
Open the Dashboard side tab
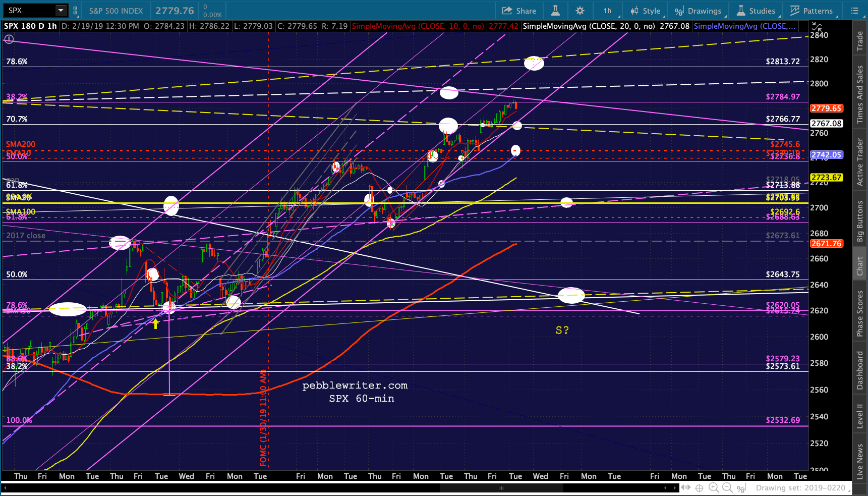860,371
